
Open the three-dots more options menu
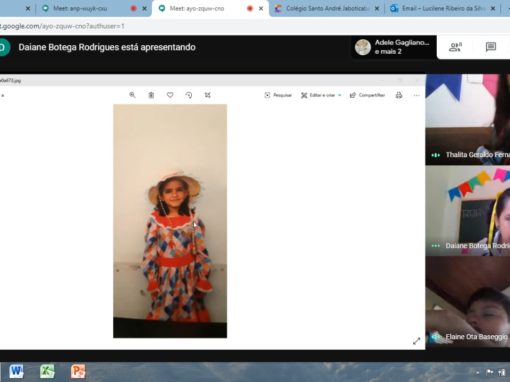417,95
